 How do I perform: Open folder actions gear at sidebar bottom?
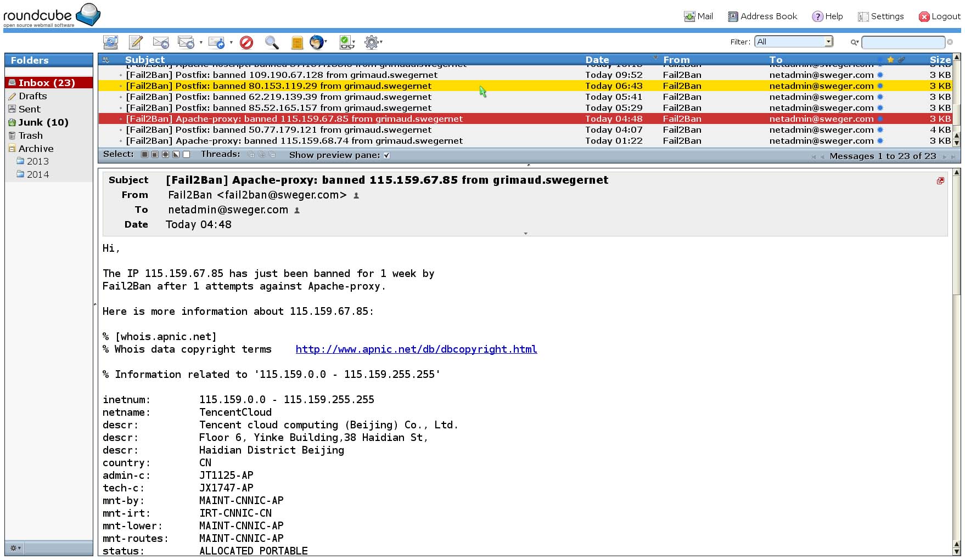click(15, 548)
